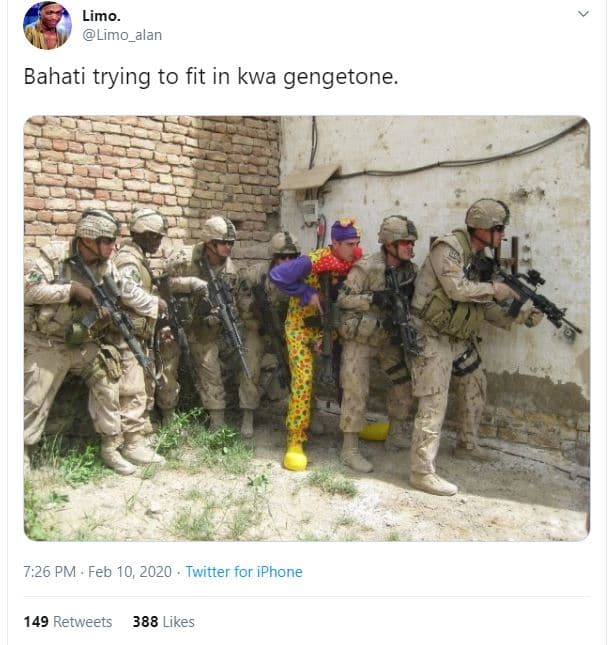Click the word gengetone in the tweet
Screen dimensions: 614x645
[x=341, y=77]
